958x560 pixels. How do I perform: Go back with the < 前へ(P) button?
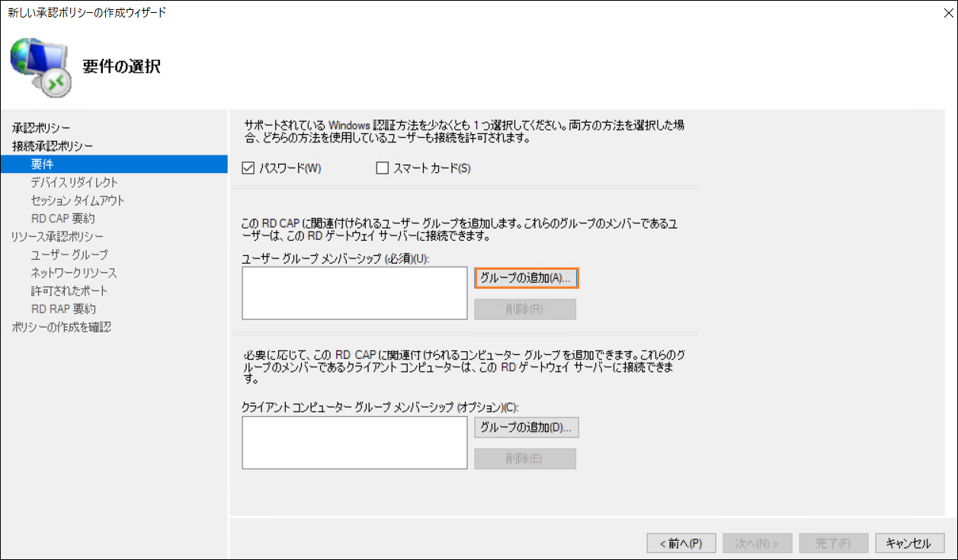[681, 543]
